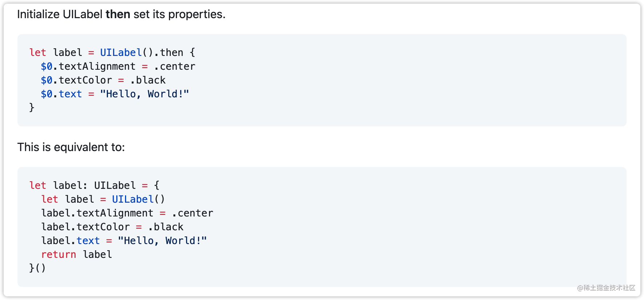Click the closing '}()' in second block
644x300 pixels.
click(x=37, y=268)
